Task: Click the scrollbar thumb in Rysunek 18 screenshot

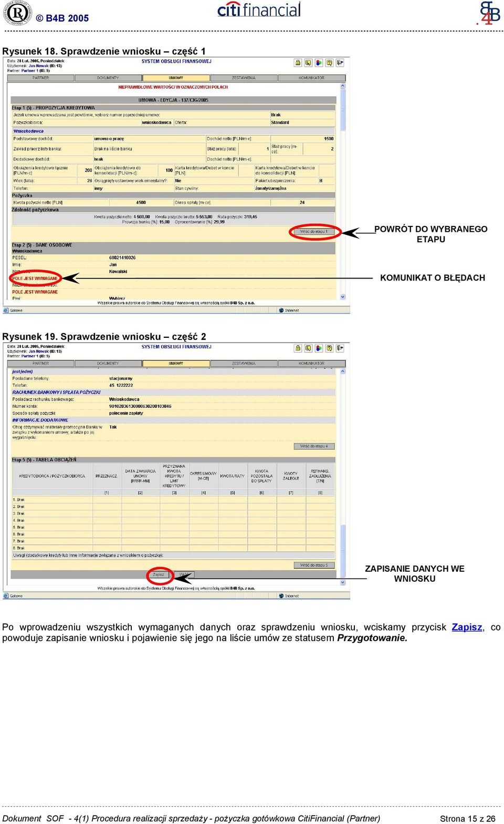Action: pyautogui.click(x=343, y=109)
